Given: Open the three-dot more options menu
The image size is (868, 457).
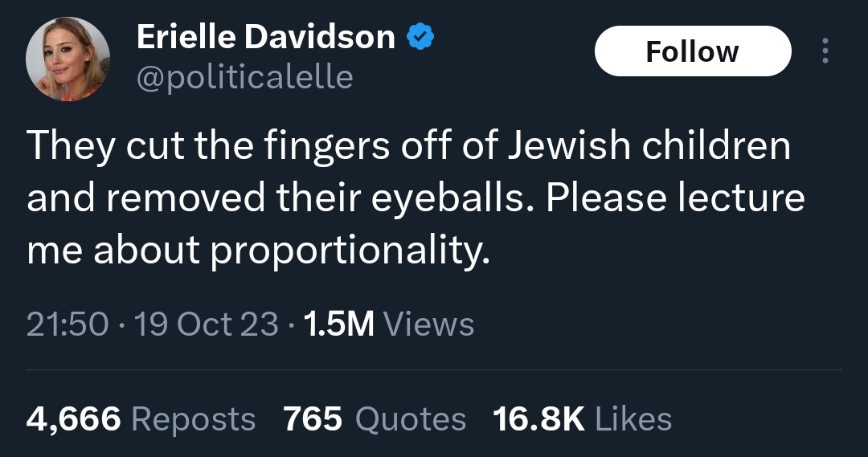Looking at the screenshot, I should point(824,51).
